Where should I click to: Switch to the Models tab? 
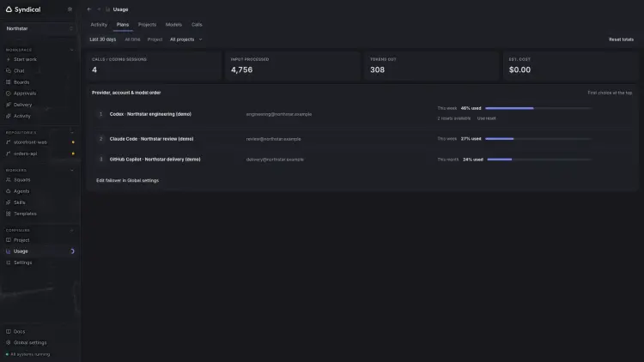pyautogui.click(x=173, y=25)
